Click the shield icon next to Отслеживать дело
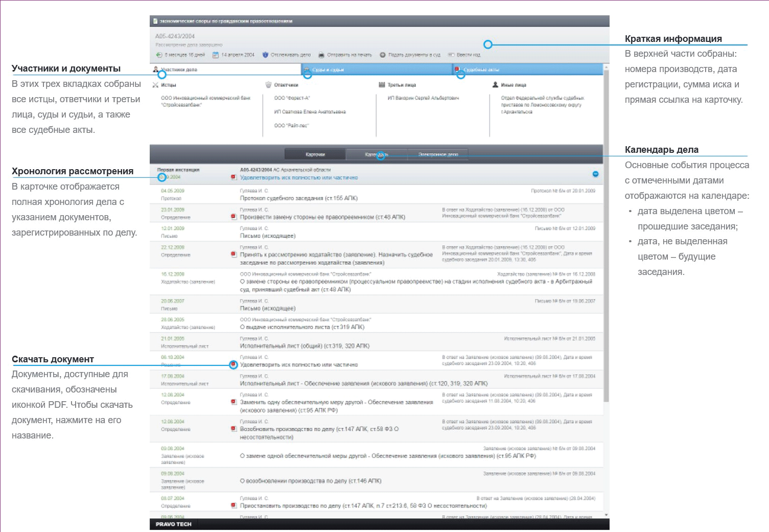Image resolution: width=769 pixels, height=532 pixels. click(x=265, y=55)
